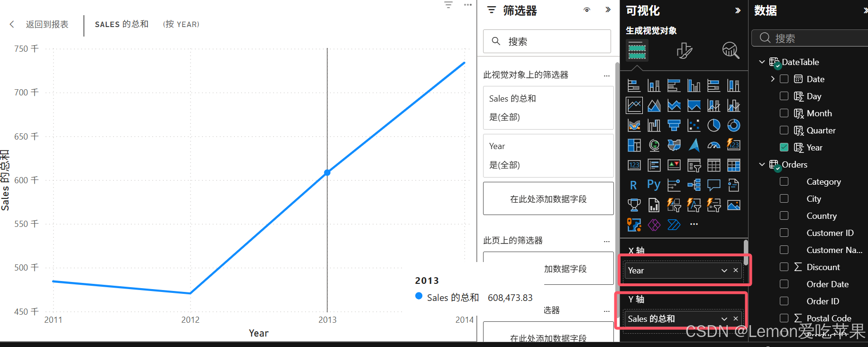Select the stacked column chart visual
The image size is (868, 347).
654,85
